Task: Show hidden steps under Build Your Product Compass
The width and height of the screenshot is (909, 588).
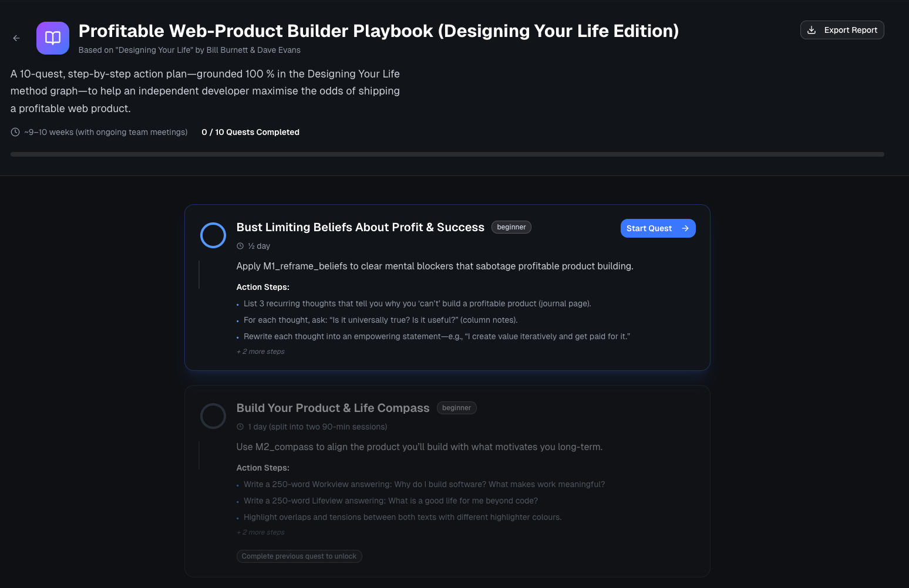Action: [x=260, y=532]
